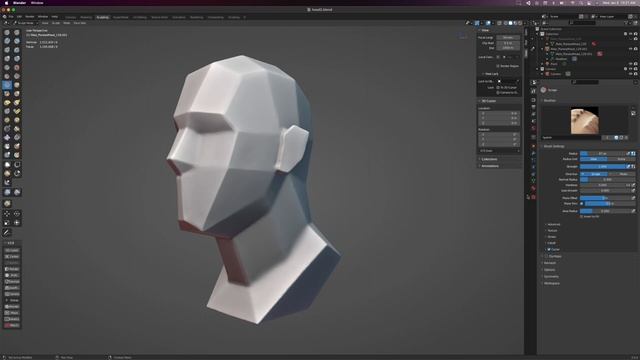
Task: Select the Draw Sharp brush
Action: (17, 32)
